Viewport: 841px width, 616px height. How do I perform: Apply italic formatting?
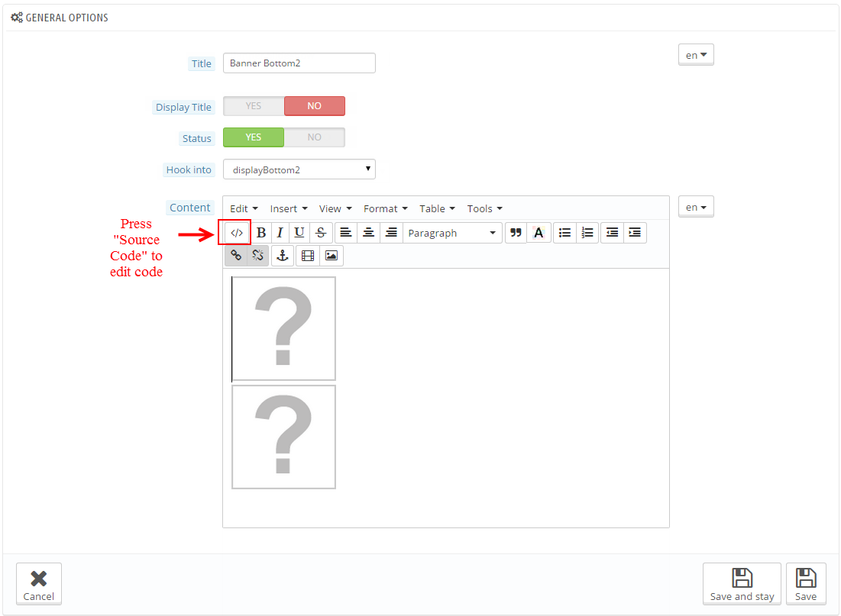(280, 233)
